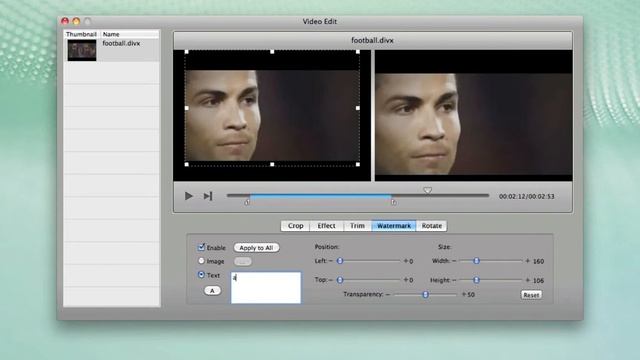Select the football.divx file name

click(121, 43)
